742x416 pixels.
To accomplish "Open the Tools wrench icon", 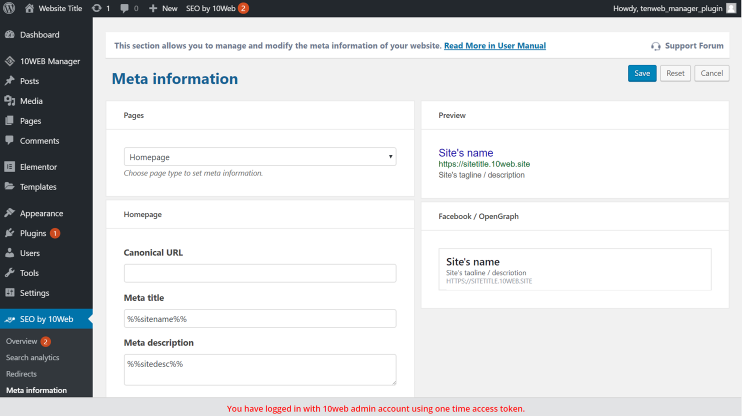I will pyautogui.click(x=9, y=273).
